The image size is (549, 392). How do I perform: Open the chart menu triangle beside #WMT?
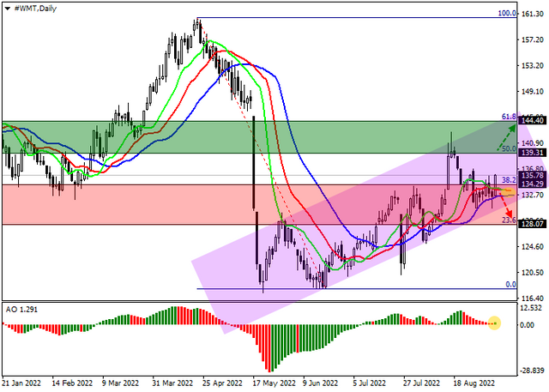(x=8, y=9)
